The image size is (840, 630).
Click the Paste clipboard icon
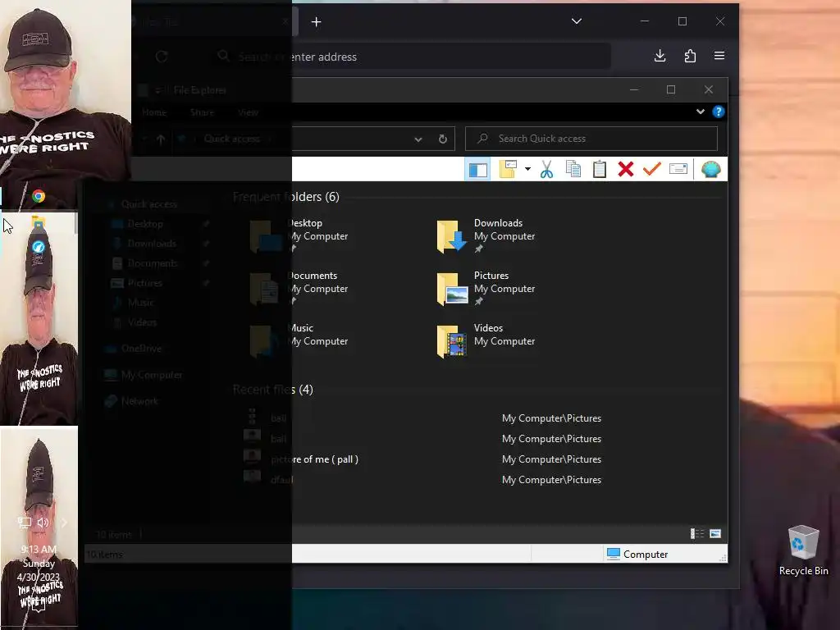point(600,169)
